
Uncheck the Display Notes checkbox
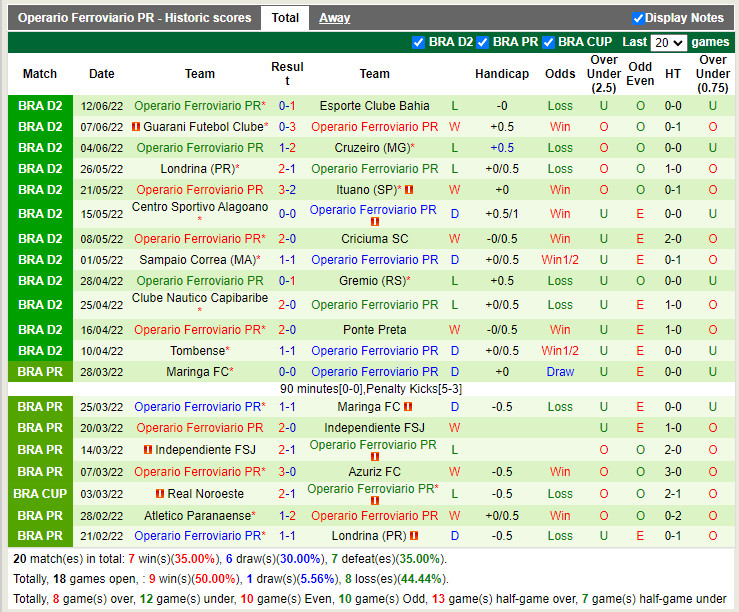(638, 18)
